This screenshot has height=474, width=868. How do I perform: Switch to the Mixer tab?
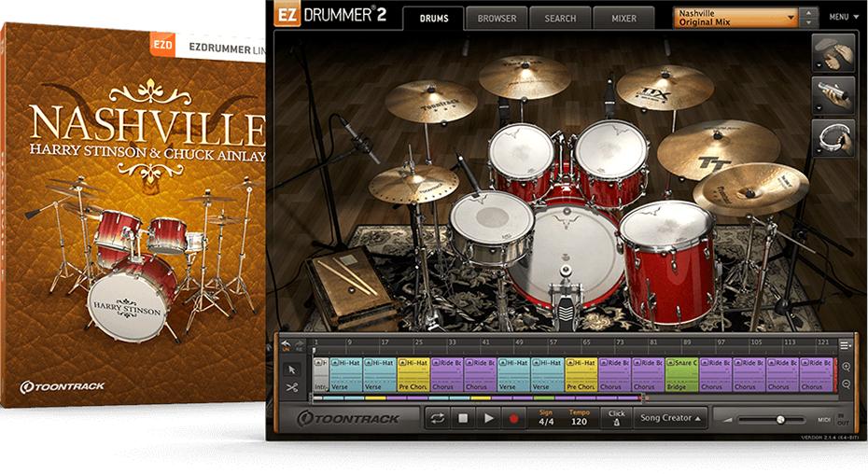[623, 18]
